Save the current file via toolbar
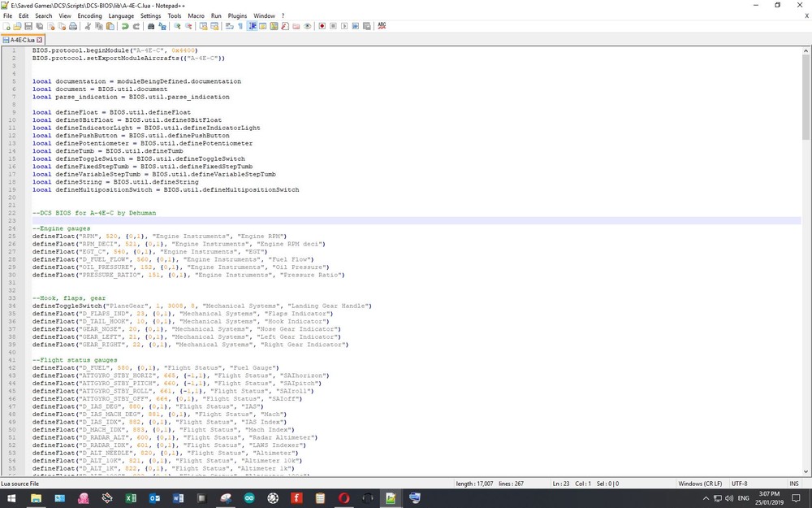 tap(28, 26)
